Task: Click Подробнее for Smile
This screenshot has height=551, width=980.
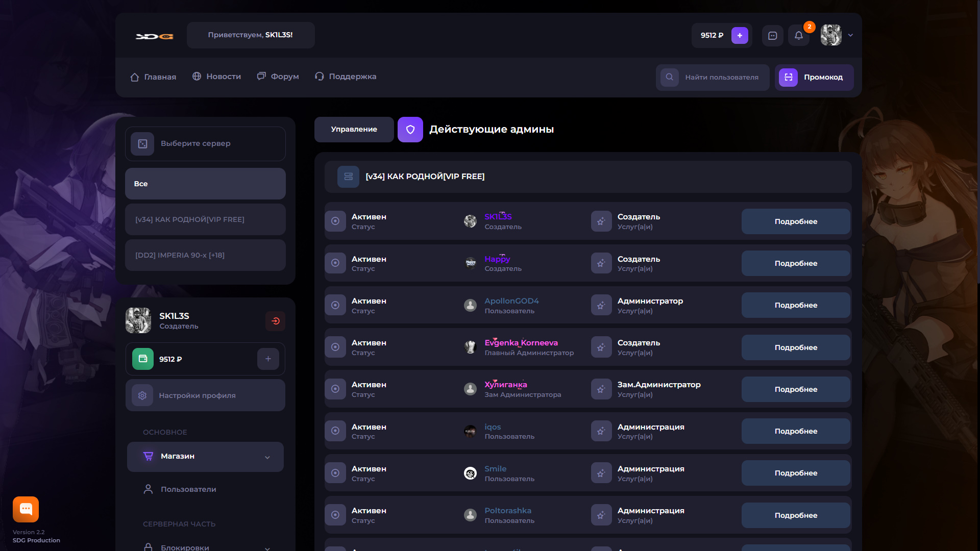Action: [x=796, y=473]
